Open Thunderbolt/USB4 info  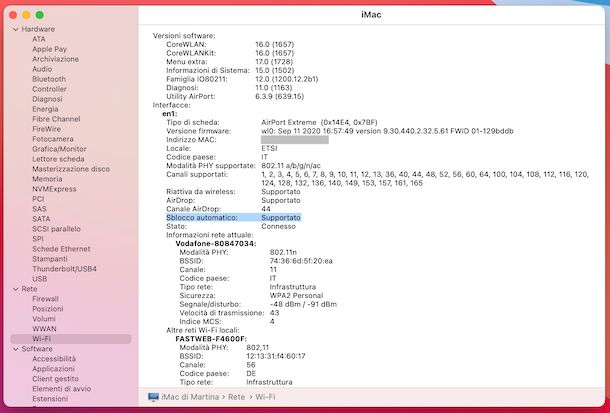point(65,269)
